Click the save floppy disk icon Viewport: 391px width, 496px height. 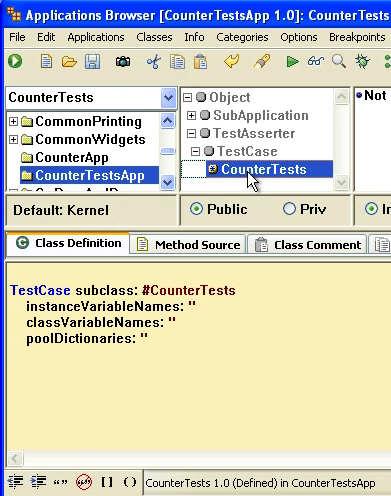[x=92, y=62]
